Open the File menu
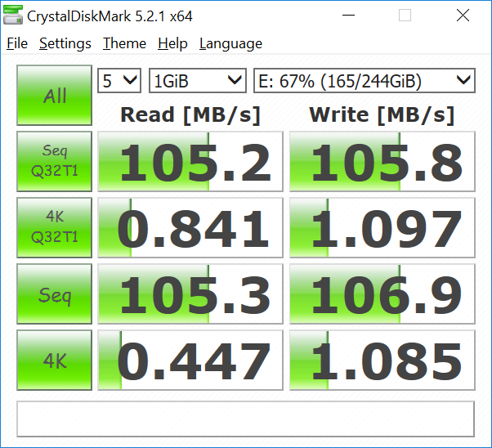492x448 pixels. pyautogui.click(x=17, y=44)
